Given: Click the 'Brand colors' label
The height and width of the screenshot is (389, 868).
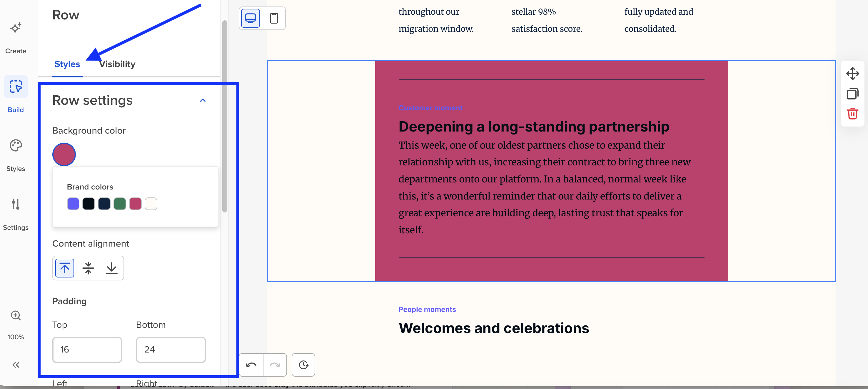Looking at the screenshot, I should 90,187.
